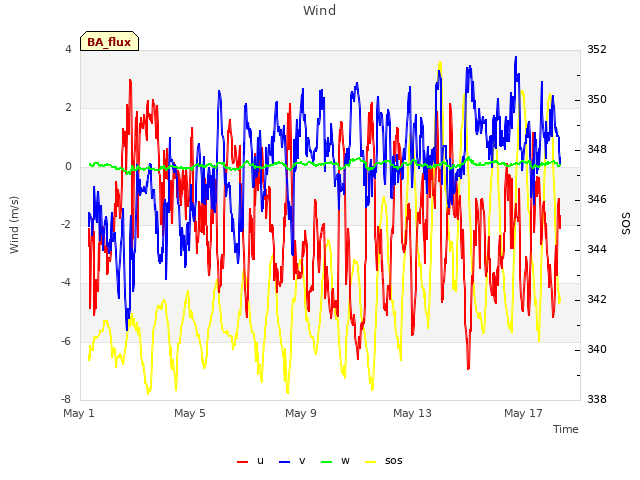This screenshot has height=480, width=640.
Task: Click the 348 tick on right axis
Action: [597, 149]
